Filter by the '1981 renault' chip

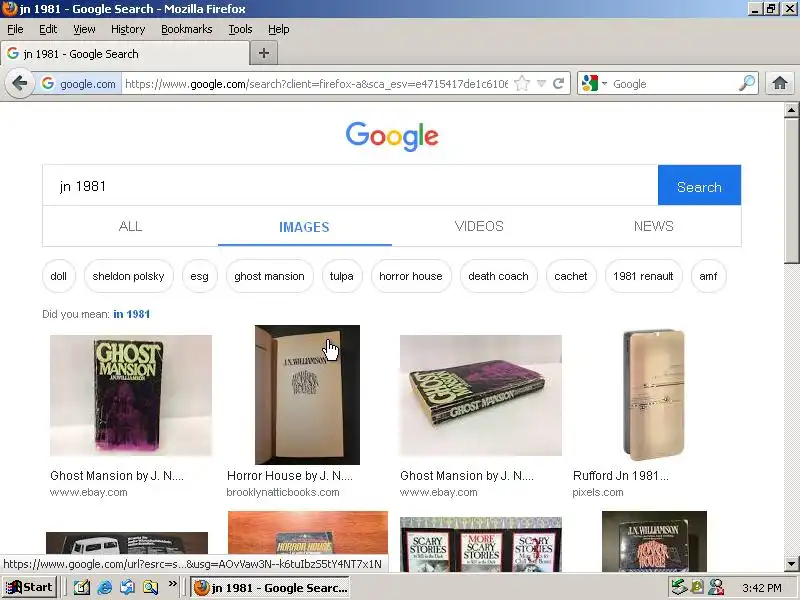coord(643,276)
